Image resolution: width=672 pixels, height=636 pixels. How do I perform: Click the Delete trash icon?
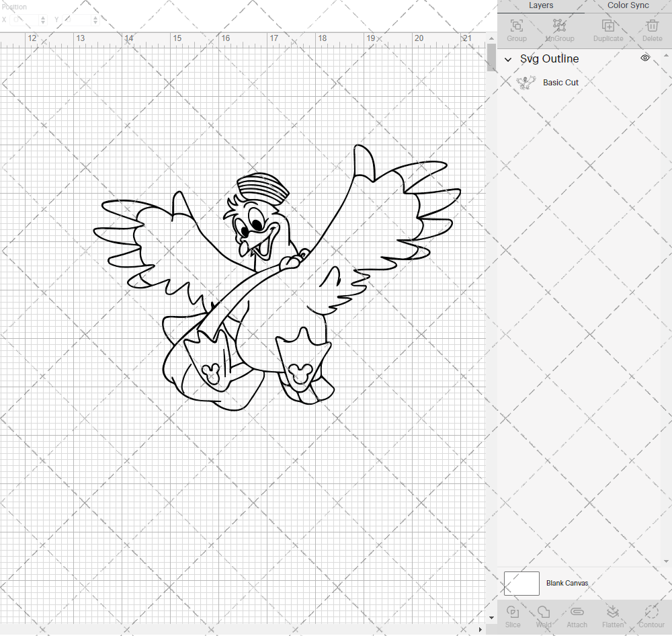click(x=652, y=30)
